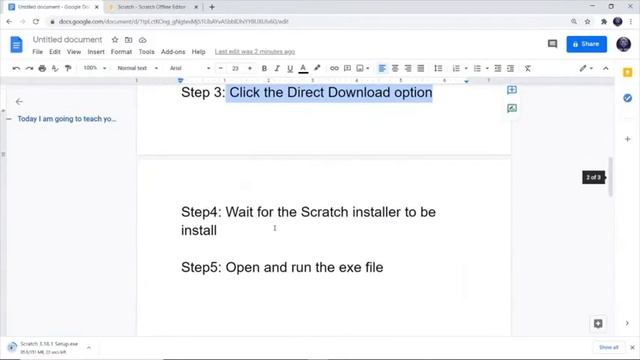Open Keep notes in side panel
Viewport: 640px width, 360px height.
628,73
